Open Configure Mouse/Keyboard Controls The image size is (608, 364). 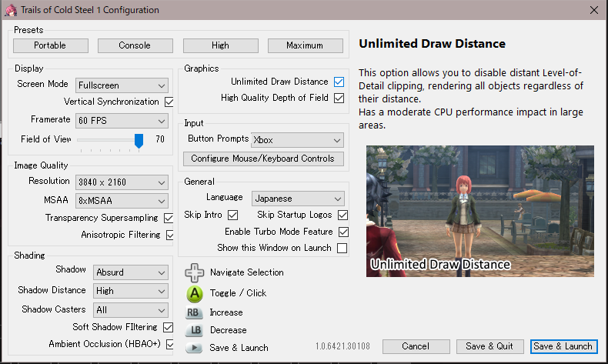coord(263,159)
